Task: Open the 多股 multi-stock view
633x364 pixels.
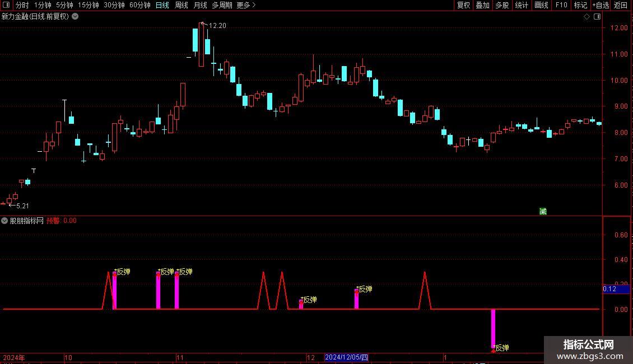Action: coord(502,5)
